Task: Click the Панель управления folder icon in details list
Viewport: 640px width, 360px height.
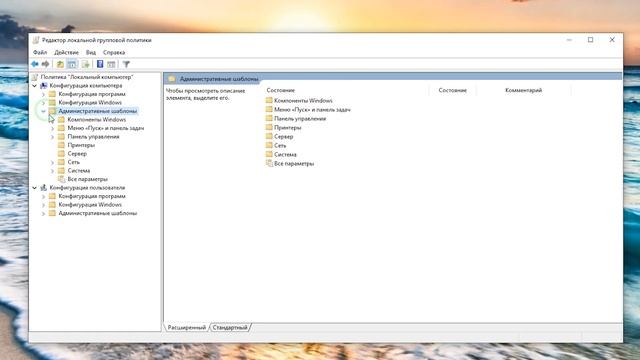Action: point(269,118)
